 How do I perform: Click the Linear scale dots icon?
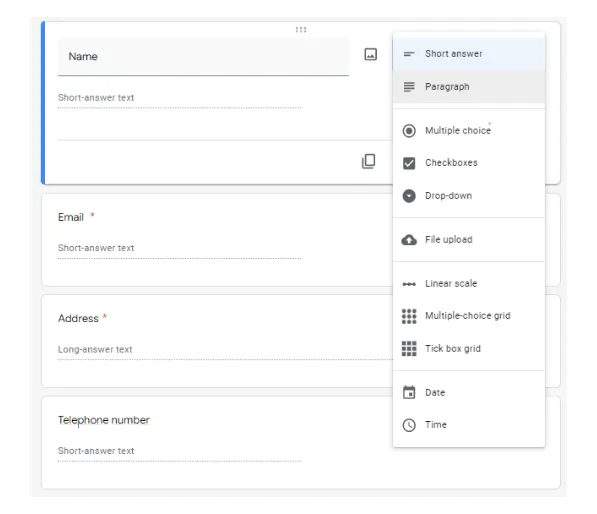pyautogui.click(x=409, y=284)
